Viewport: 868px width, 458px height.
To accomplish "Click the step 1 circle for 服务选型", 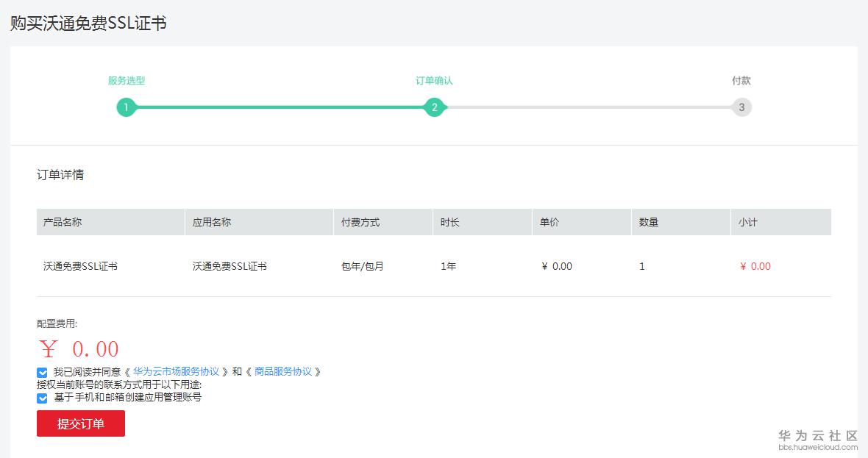I will tap(126, 107).
